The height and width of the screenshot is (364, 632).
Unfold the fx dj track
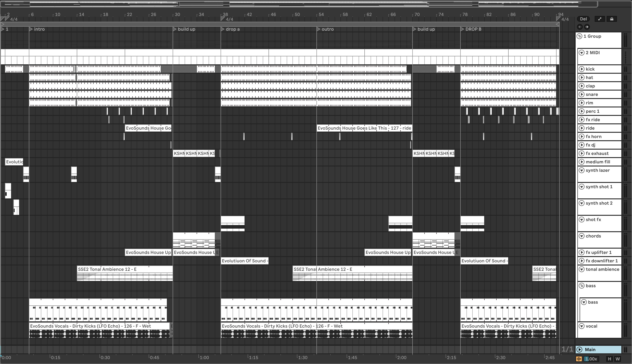[x=582, y=145]
